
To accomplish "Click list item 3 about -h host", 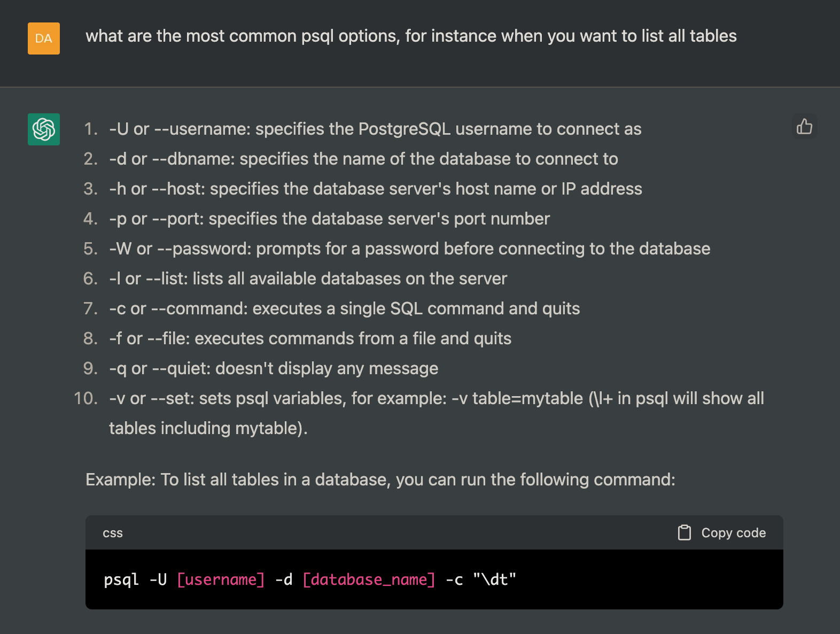I will (x=376, y=189).
